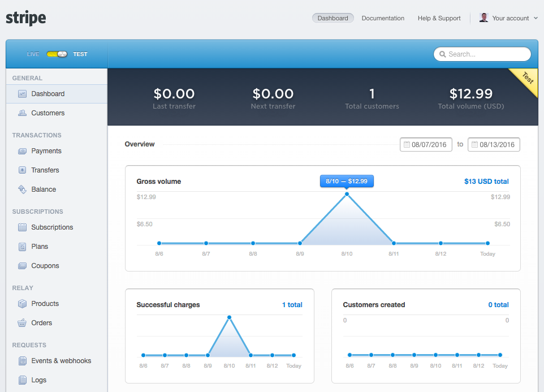Viewport: 544px width, 392px height.
Task: Open the Plans sidebar link
Action: coord(40,247)
